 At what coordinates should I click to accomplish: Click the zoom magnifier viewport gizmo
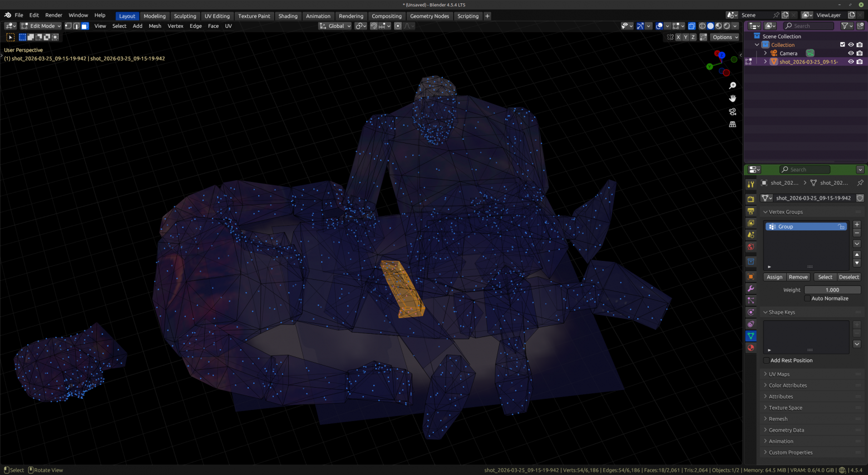[732, 86]
